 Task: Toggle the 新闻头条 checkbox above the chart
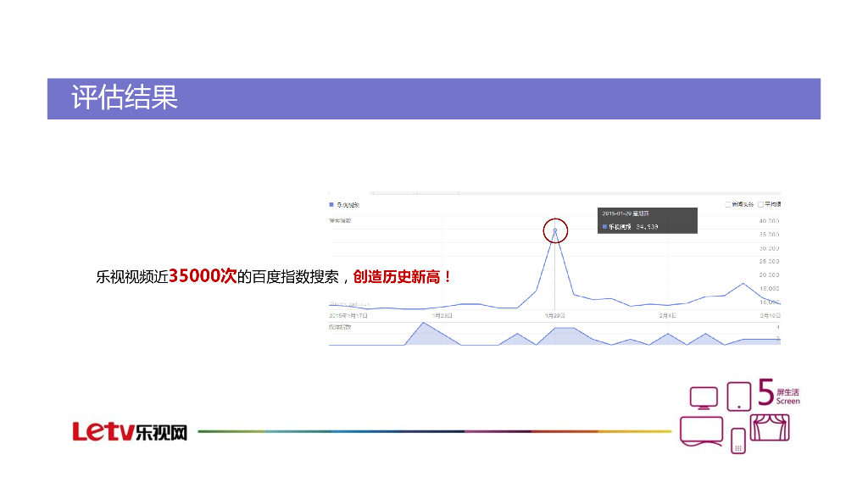728,205
